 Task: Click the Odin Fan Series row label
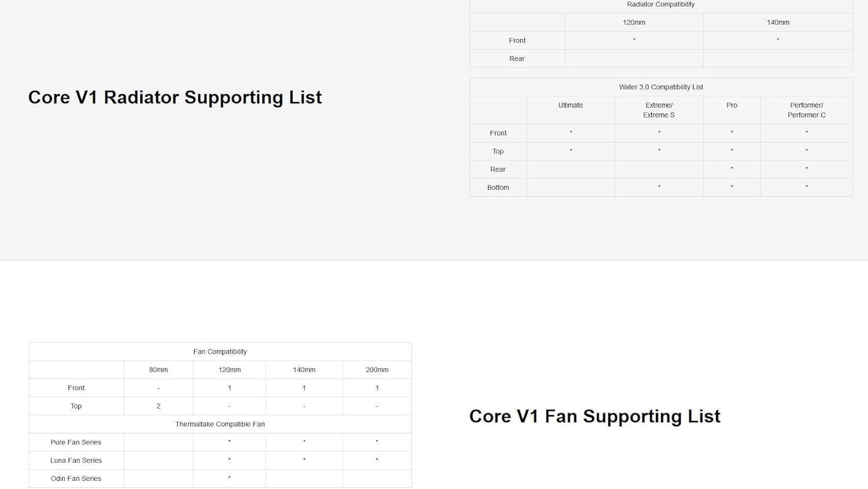pos(76,479)
